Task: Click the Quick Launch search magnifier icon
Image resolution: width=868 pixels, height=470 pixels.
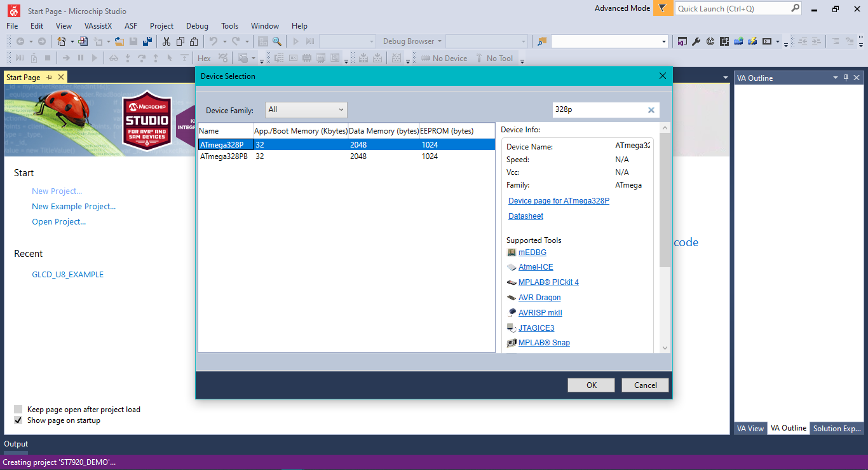Action: [795, 8]
